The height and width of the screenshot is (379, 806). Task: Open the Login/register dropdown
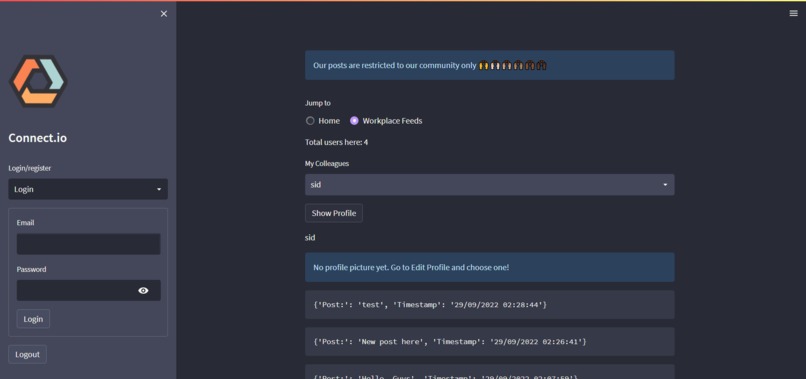[x=88, y=189]
